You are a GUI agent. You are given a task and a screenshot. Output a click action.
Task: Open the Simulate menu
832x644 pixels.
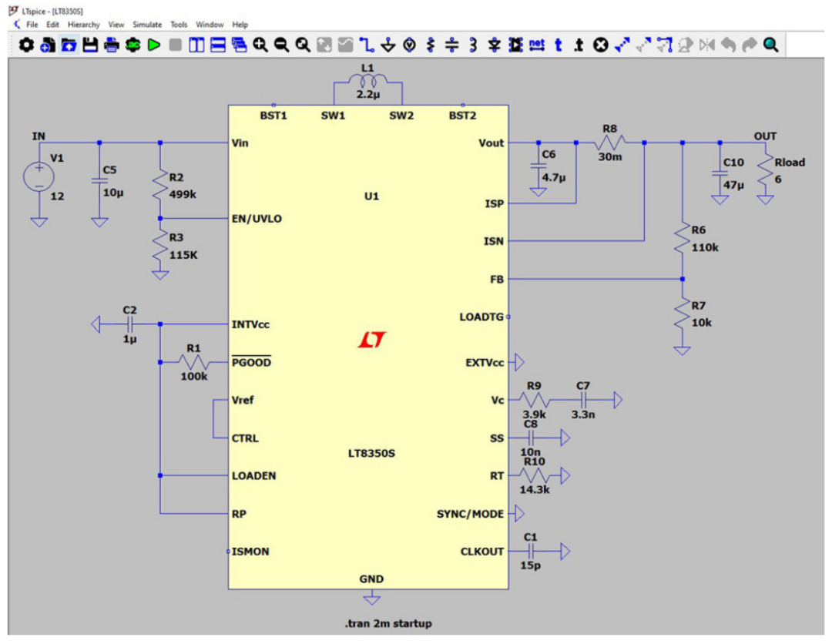[x=147, y=25]
